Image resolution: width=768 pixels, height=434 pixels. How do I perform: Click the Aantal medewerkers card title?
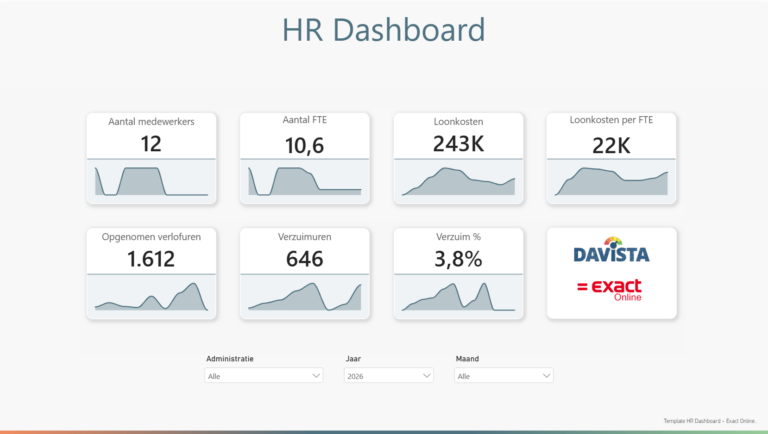(151, 121)
